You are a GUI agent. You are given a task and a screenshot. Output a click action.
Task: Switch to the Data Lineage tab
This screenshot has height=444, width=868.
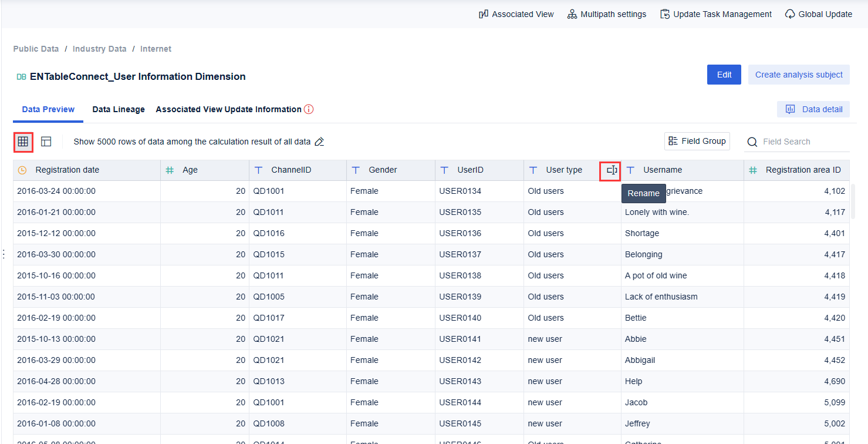click(119, 109)
